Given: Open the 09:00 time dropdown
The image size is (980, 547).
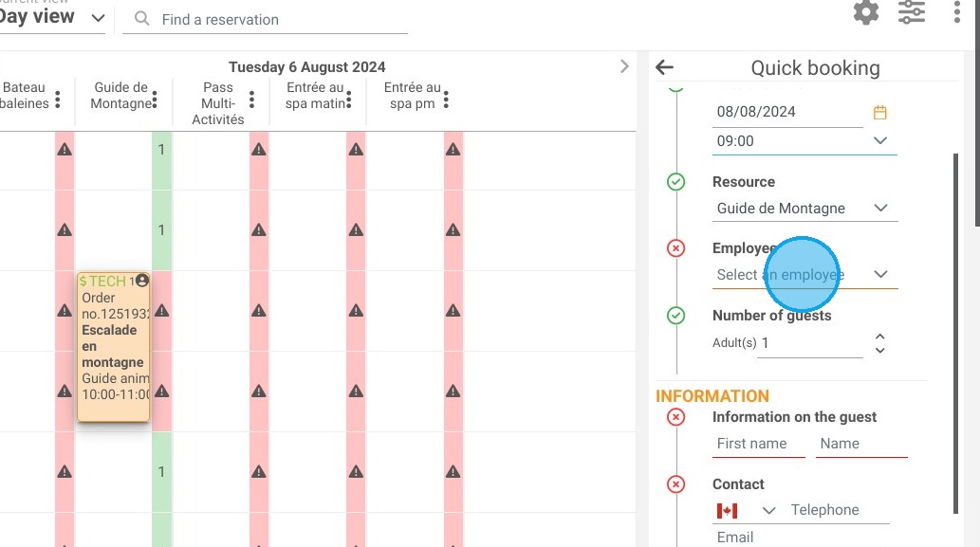Looking at the screenshot, I should 804,141.
